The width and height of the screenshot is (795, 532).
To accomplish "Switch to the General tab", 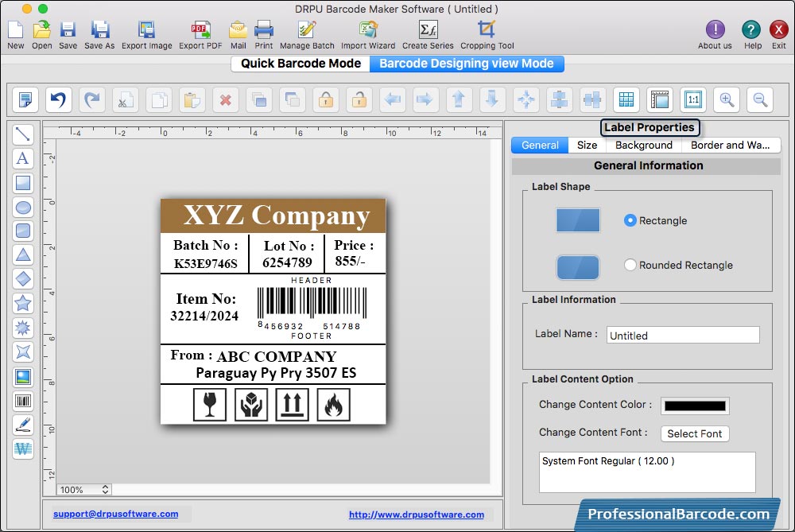I will (540, 145).
